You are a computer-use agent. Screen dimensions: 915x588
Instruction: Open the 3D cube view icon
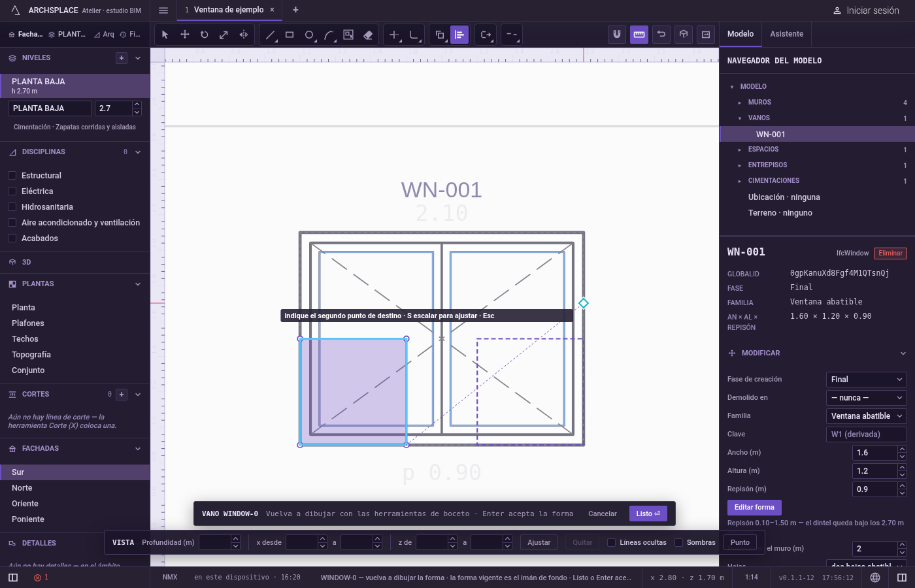pos(684,35)
